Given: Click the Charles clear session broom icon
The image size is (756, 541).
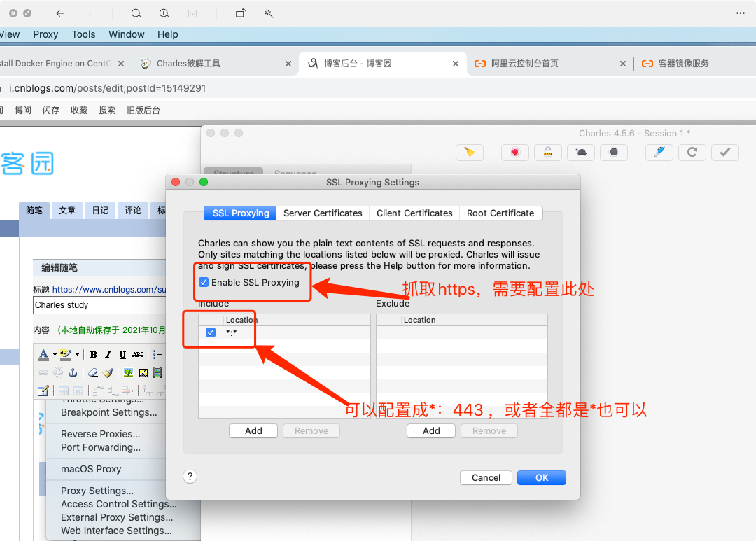Looking at the screenshot, I should 469,153.
